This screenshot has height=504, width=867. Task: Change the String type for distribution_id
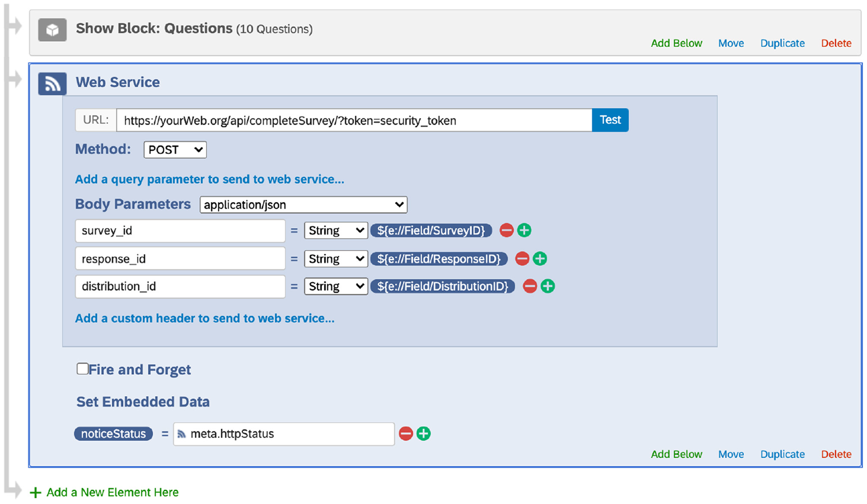point(336,286)
